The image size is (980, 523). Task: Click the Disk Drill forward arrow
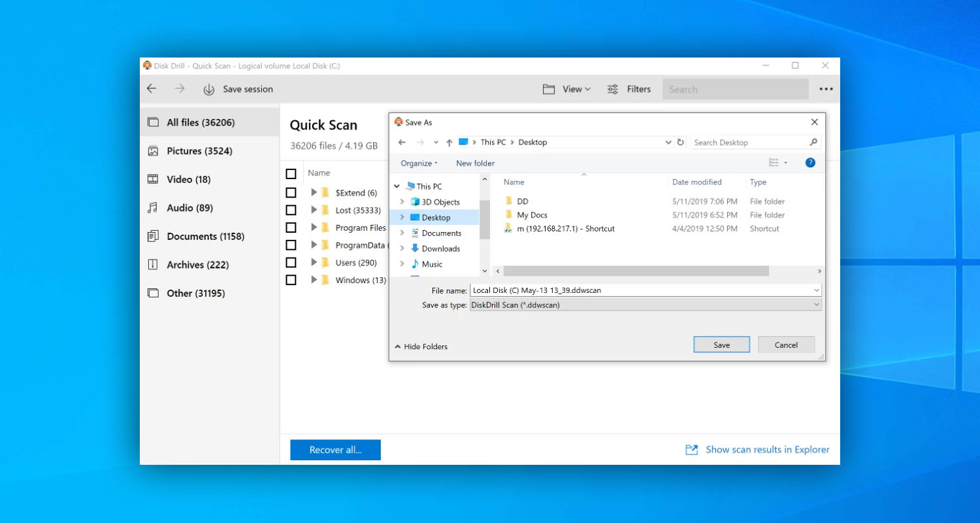point(180,89)
